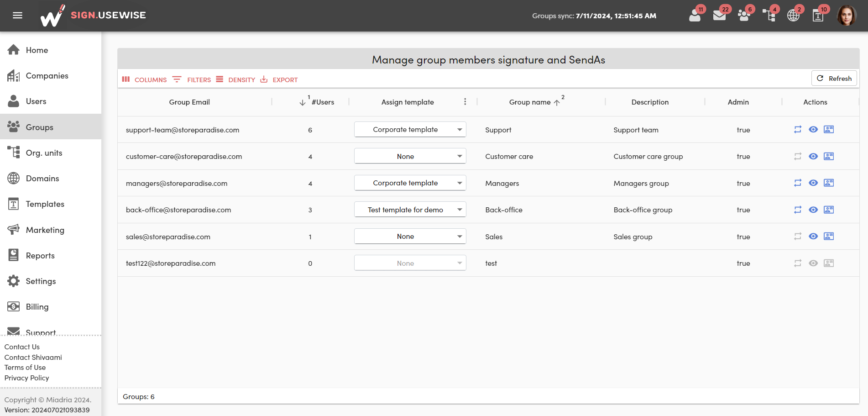Show back-office group details via eye icon

[813, 210]
